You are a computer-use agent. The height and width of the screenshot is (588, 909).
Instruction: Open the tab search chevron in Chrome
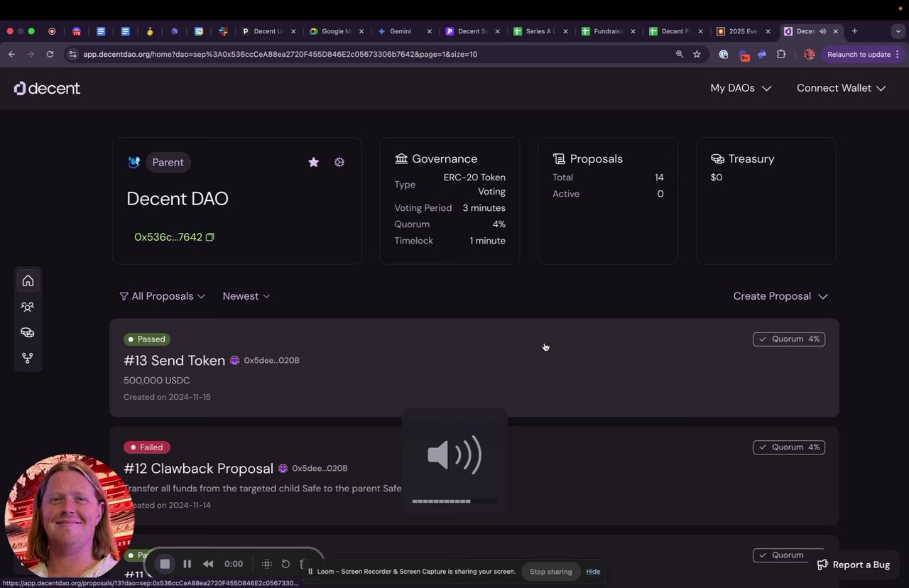pos(898,31)
